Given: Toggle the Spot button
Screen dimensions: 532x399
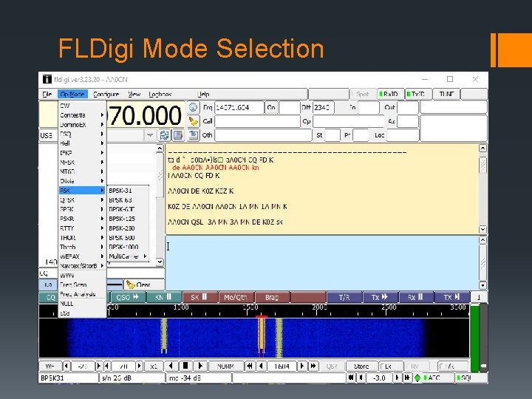Looking at the screenshot, I should (363, 94).
